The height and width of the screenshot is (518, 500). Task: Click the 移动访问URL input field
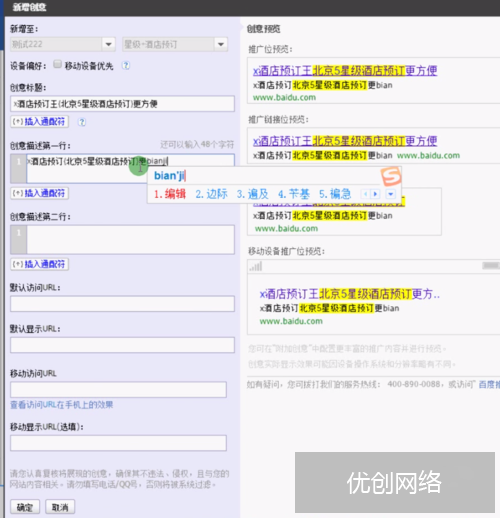(x=118, y=389)
